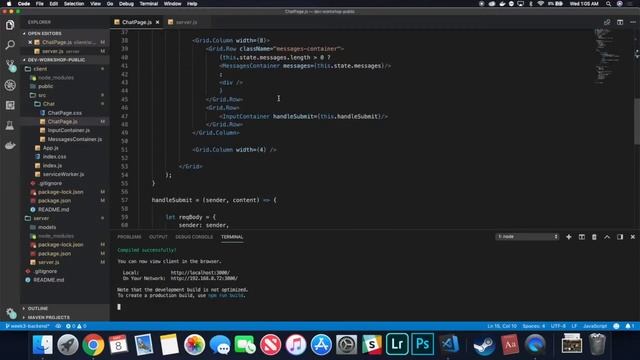This screenshot has height=360, width=640.
Task: Click the editor vertical scrollbar
Action: (x=637, y=122)
